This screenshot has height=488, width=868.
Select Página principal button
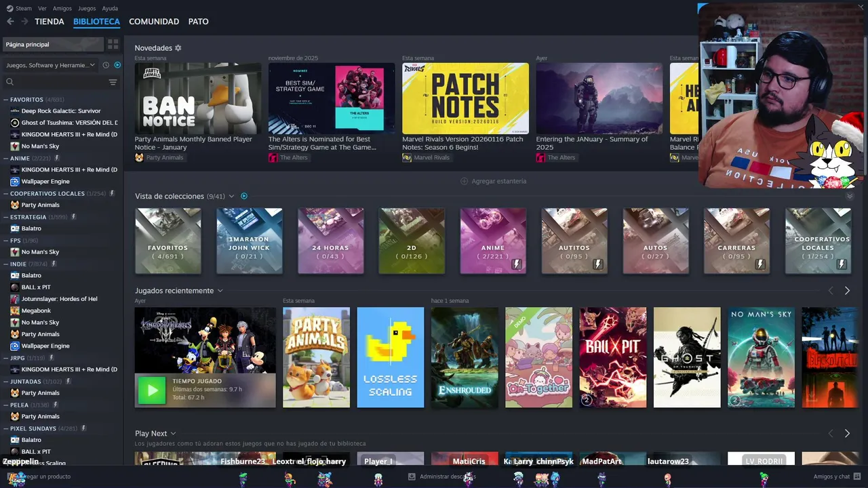click(x=52, y=44)
